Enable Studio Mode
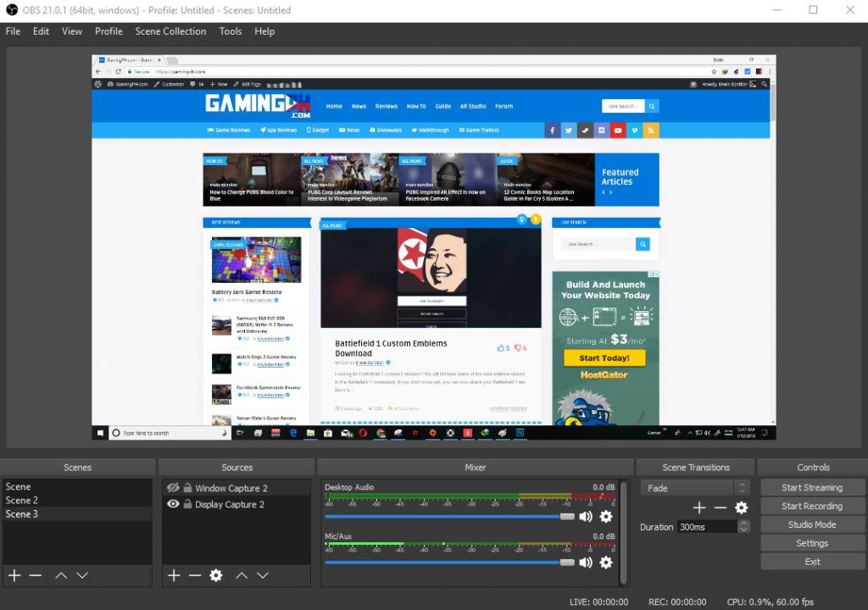 pos(812,524)
